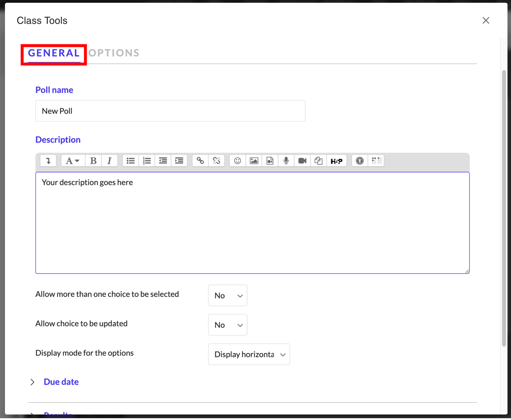Open the emoji picker
The width and height of the screenshot is (511, 420).
point(238,161)
